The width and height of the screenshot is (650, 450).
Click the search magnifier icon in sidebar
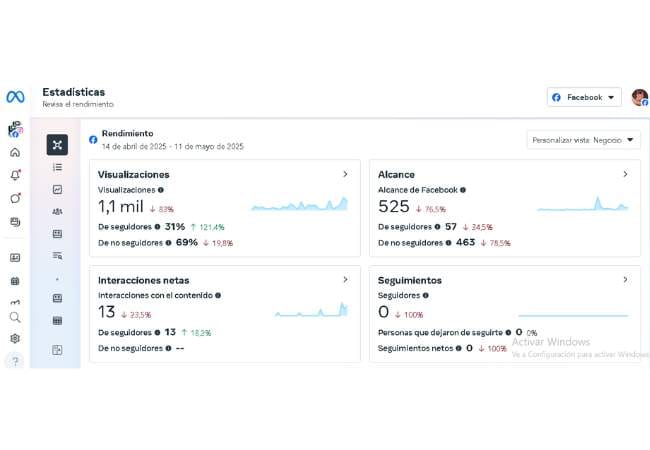[x=15, y=317]
